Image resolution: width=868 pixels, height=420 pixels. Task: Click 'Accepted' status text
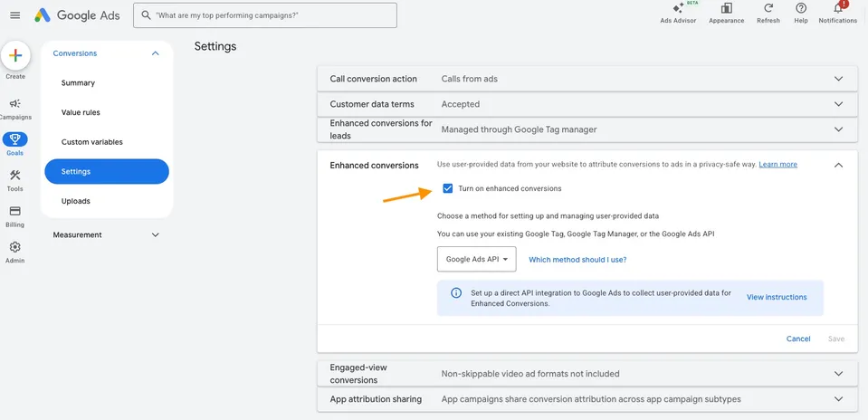pos(461,105)
